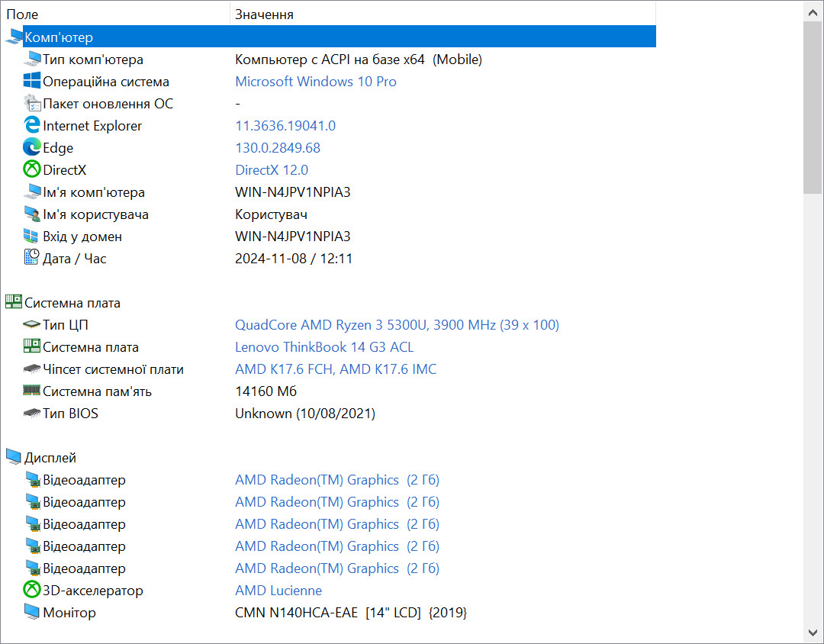Select the Вхід у домен label

(82, 237)
